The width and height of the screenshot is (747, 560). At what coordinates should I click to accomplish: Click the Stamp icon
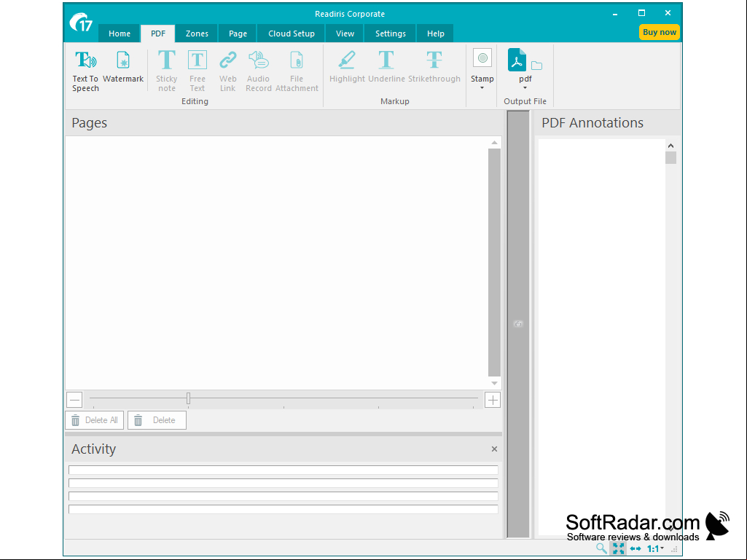click(x=482, y=58)
